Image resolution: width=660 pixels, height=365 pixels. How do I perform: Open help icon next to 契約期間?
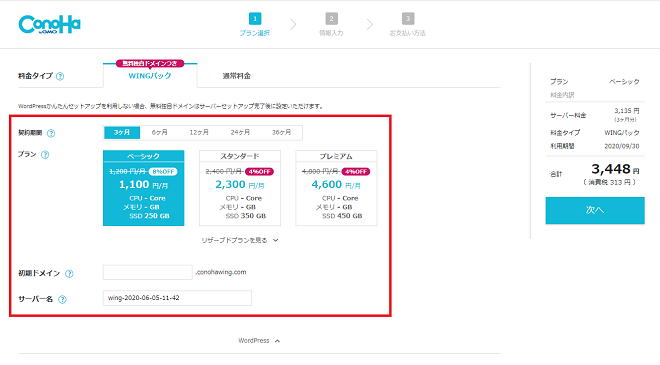(x=51, y=133)
